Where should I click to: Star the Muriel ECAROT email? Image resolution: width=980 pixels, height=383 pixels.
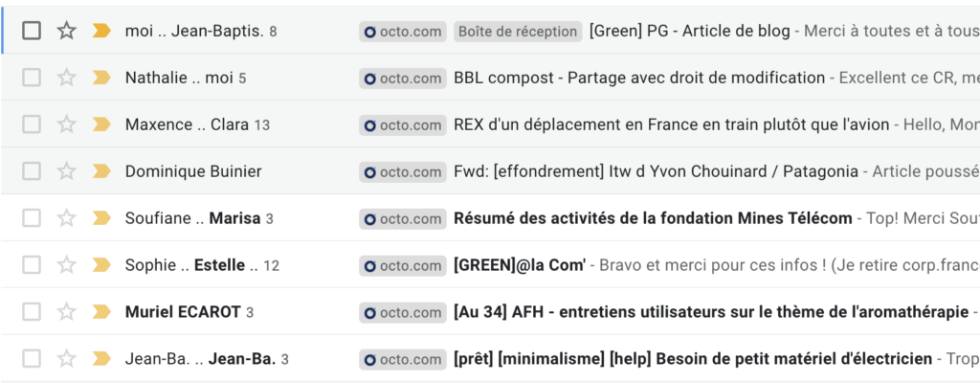click(66, 311)
